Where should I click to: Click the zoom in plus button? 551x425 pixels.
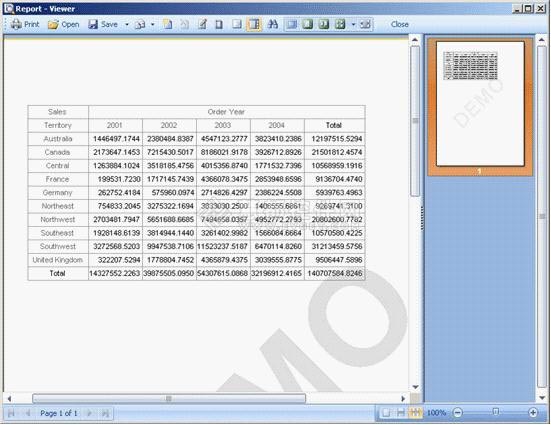coord(533,412)
